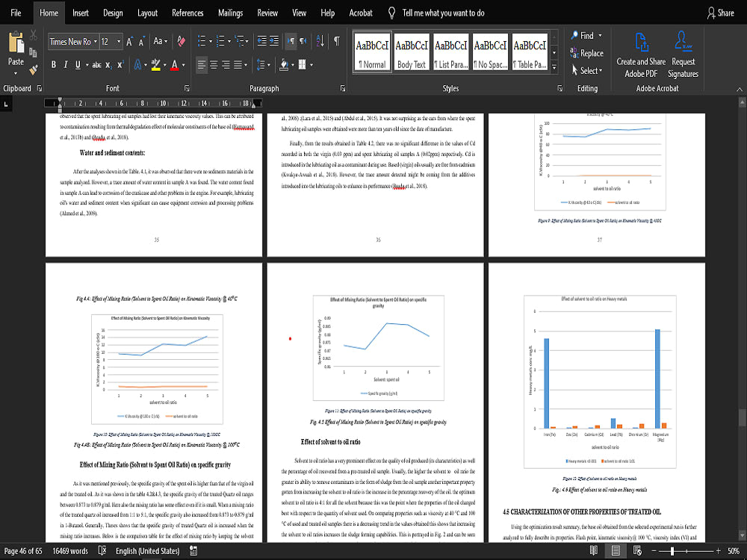Apply Strikethrough formatting

[96, 63]
